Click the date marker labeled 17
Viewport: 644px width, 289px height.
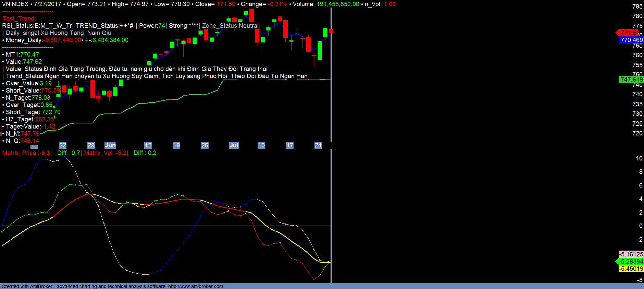290,145
